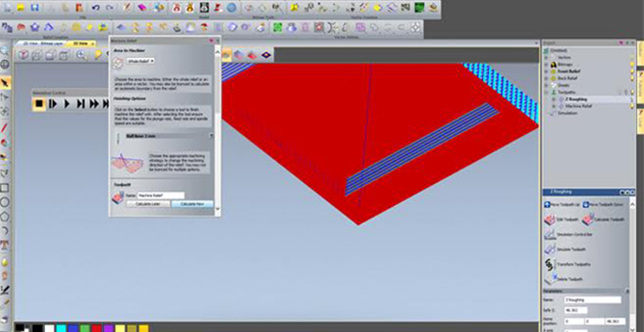This screenshot has height=332, width=644.
Task: Redo the last undone action
Action: pos(109,8)
